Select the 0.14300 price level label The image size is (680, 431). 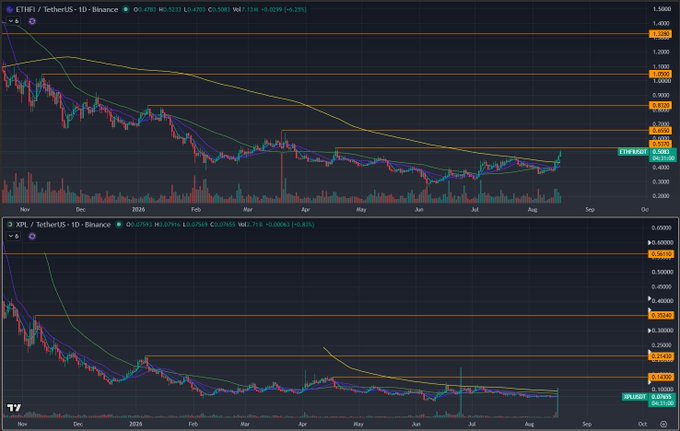coord(661,377)
